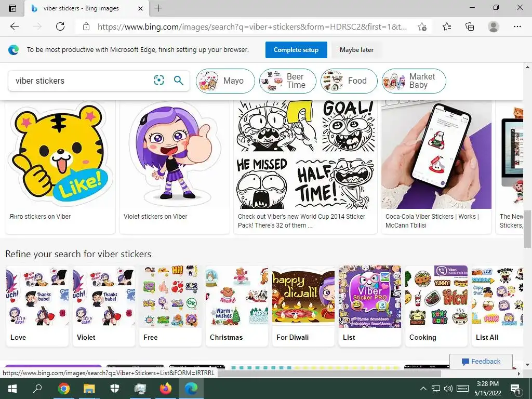Click Violet stickers on Viber caption
This screenshot has width=532, height=399.
155,217
